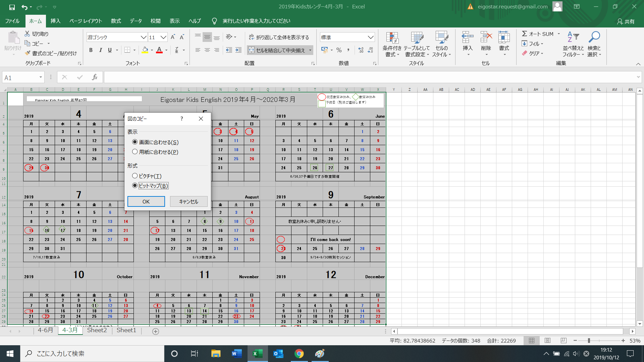This screenshot has height=362, width=644.
Task: Click decrease decimal places icon
Action: [370, 50]
